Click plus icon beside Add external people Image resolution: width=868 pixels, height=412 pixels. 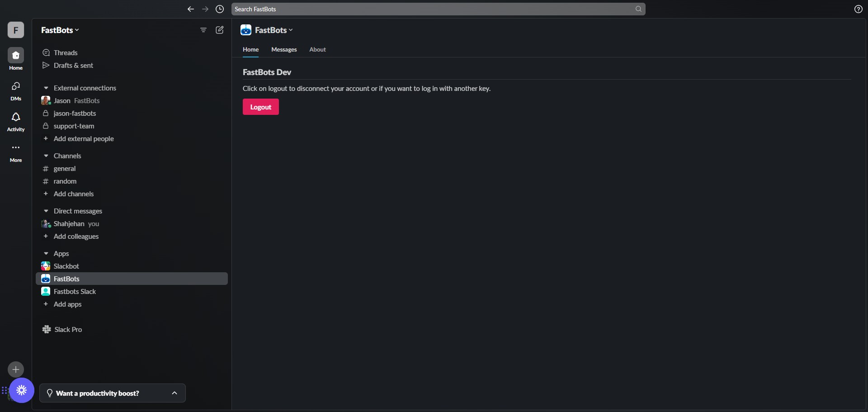pyautogui.click(x=46, y=138)
